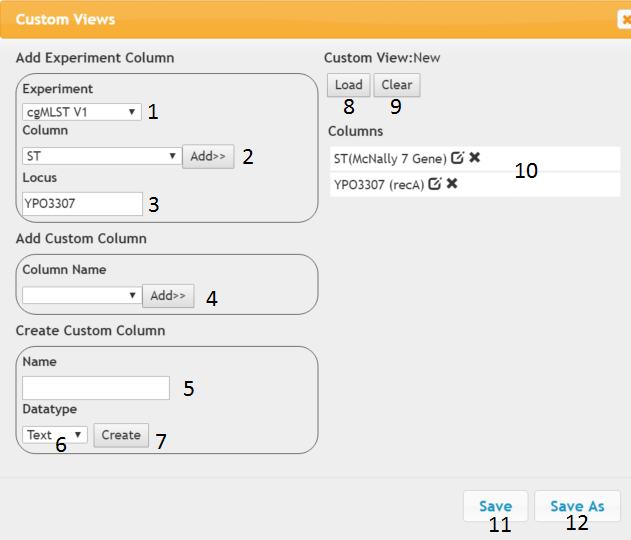Image resolution: width=631 pixels, height=540 pixels.
Task: Edit the ST(McNally 7 Gene) column
Action: pos(458,157)
